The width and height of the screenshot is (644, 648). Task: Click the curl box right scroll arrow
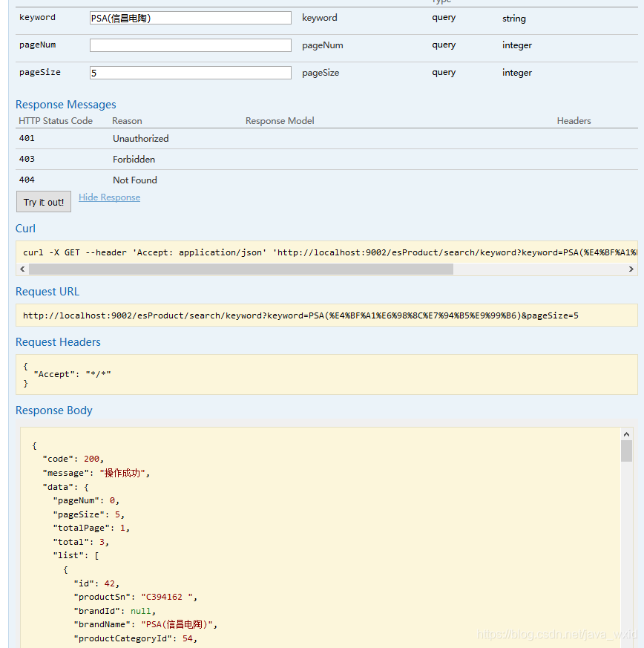tap(631, 269)
